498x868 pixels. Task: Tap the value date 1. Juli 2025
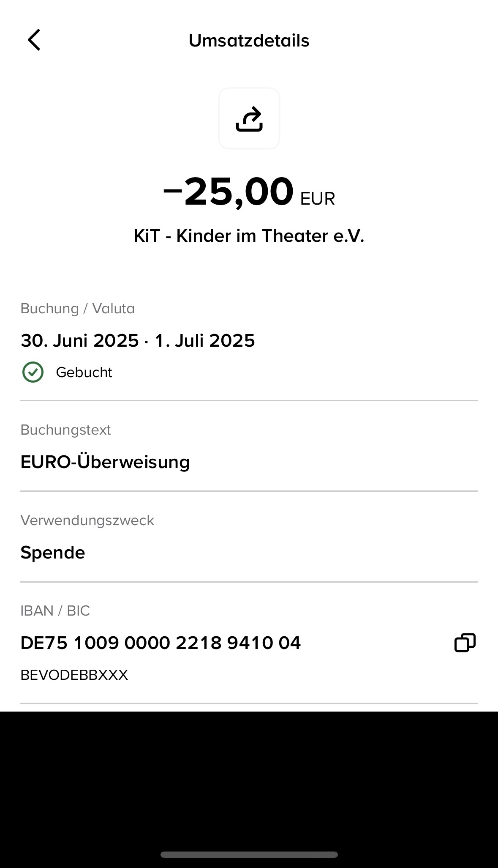[x=205, y=341]
